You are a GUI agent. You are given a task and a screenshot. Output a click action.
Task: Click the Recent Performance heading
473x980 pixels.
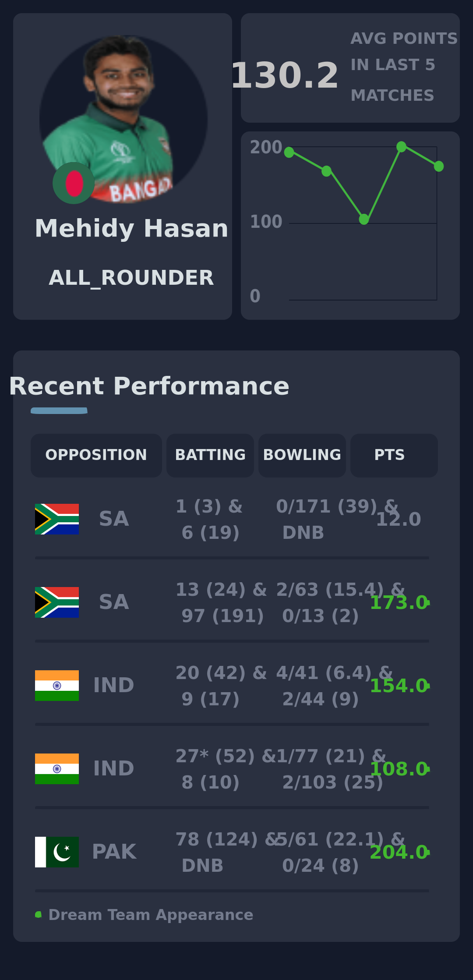(x=149, y=386)
